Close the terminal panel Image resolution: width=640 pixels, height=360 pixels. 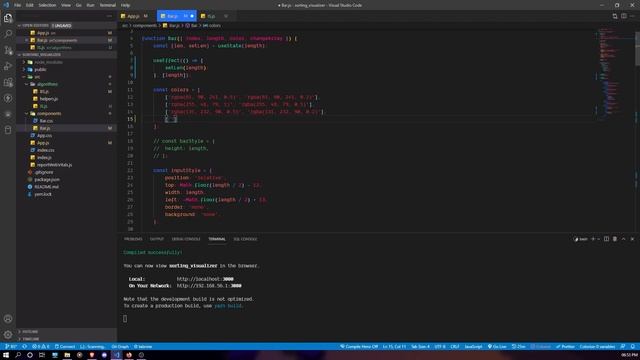coord(632,239)
